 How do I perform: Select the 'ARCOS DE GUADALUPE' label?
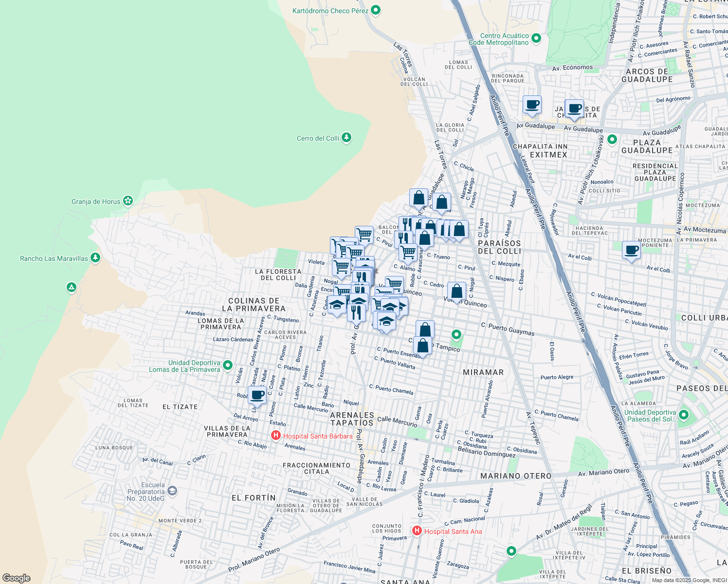click(x=647, y=75)
